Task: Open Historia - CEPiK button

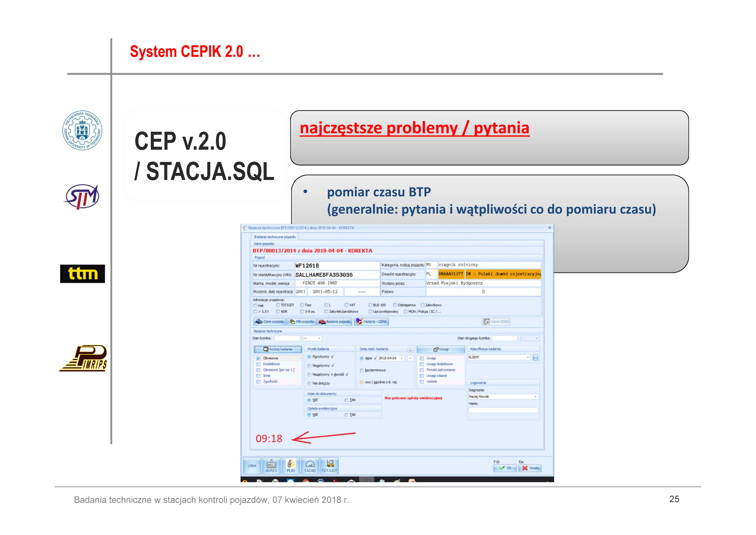Action: (x=372, y=321)
